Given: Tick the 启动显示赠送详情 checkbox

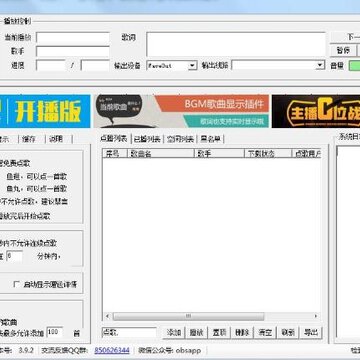Looking at the screenshot, I should (x=16, y=284).
